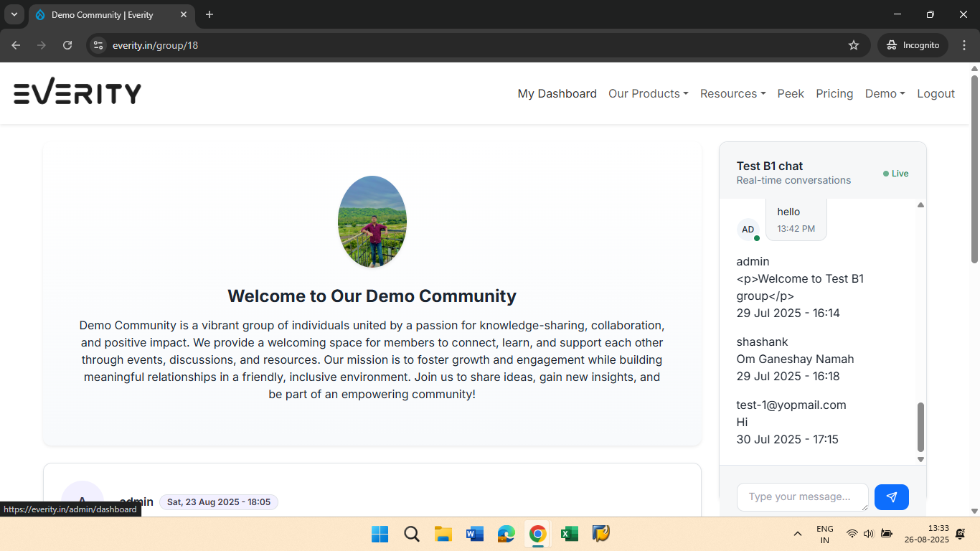Open the last pinned taskbar app icon
The height and width of the screenshot is (551, 980).
click(601, 534)
